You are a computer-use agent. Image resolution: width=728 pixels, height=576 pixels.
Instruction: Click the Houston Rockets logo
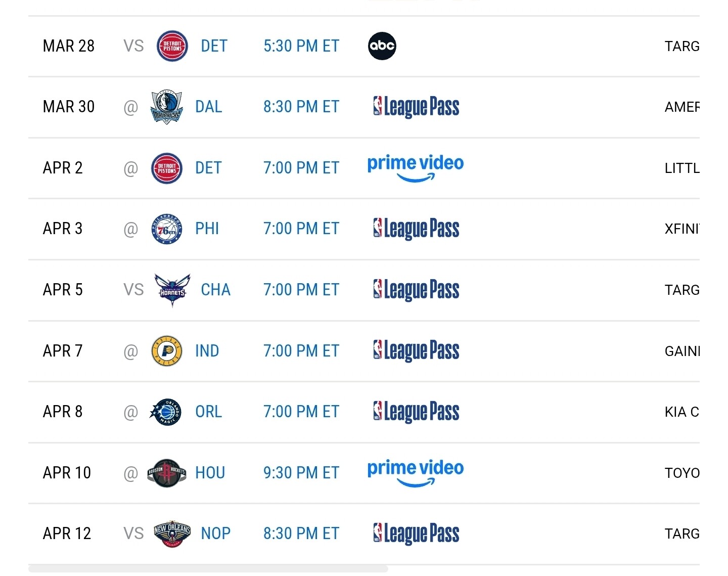pos(166,473)
